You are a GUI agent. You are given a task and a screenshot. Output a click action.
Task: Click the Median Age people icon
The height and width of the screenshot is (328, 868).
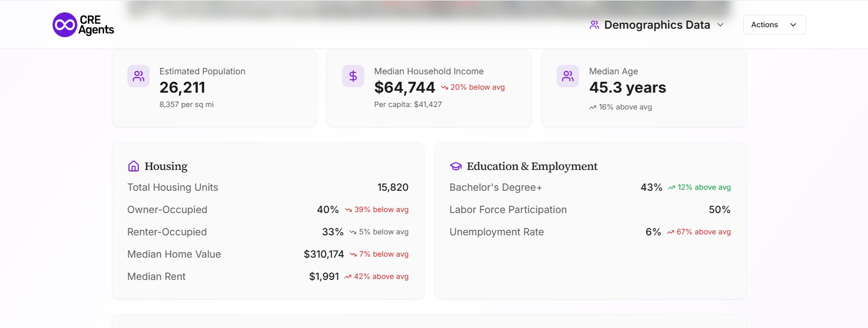point(568,76)
